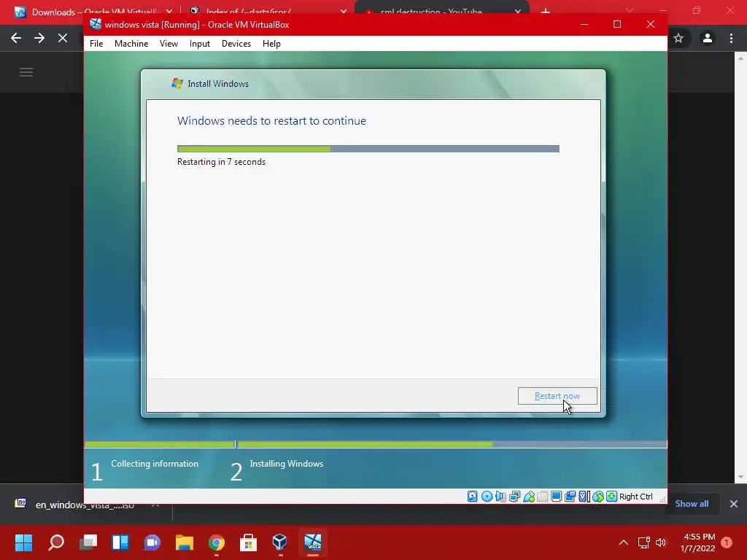Image resolution: width=747 pixels, height=560 pixels.
Task: Click the shared folders status icon
Action: pyautogui.click(x=542, y=497)
